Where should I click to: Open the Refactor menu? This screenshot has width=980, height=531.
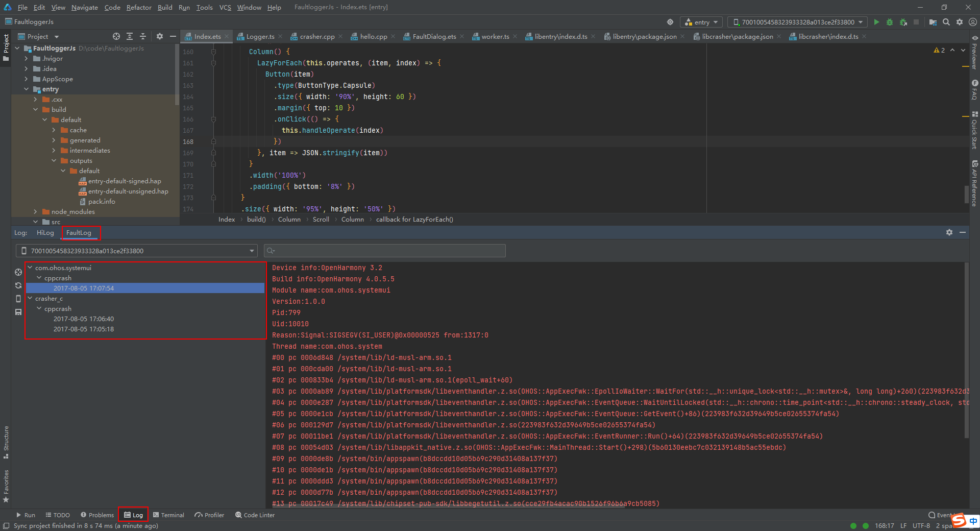click(139, 7)
